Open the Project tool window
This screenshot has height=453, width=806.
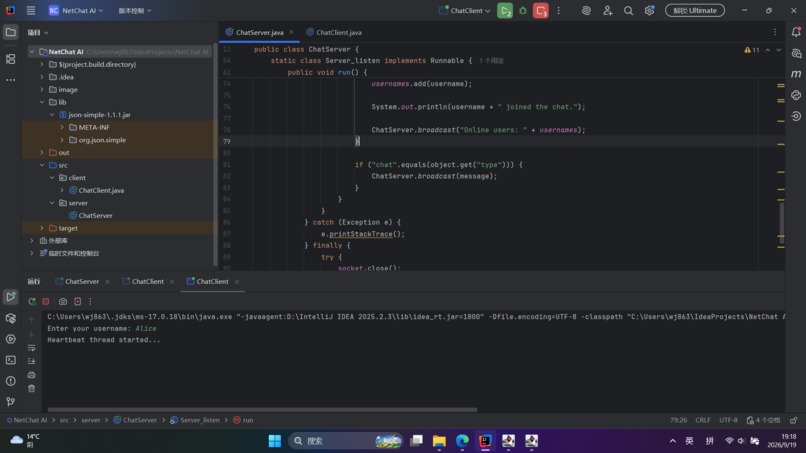pos(10,32)
